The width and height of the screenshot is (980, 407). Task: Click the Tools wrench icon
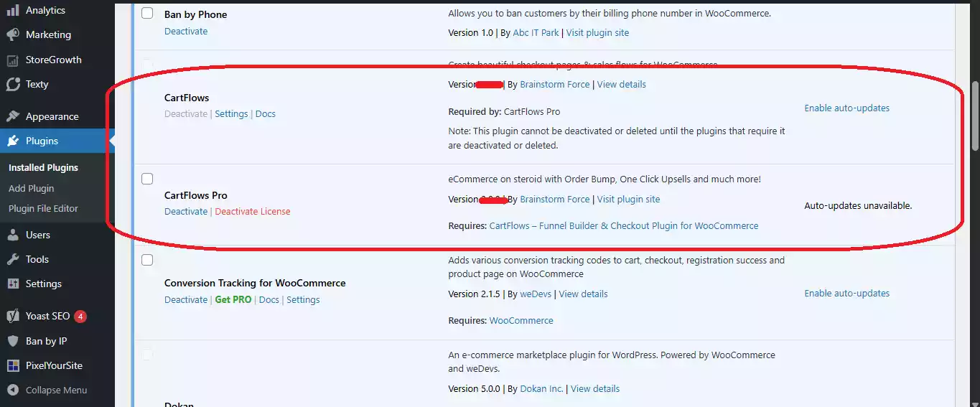[13, 259]
